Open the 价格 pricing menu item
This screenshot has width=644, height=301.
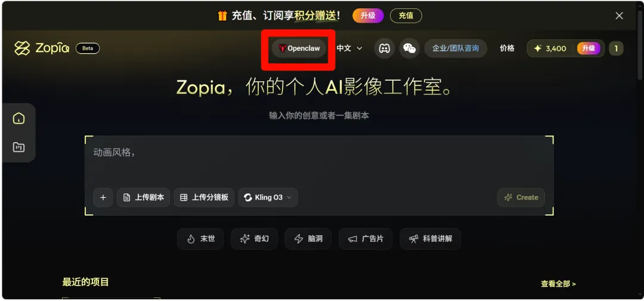coord(507,48)
